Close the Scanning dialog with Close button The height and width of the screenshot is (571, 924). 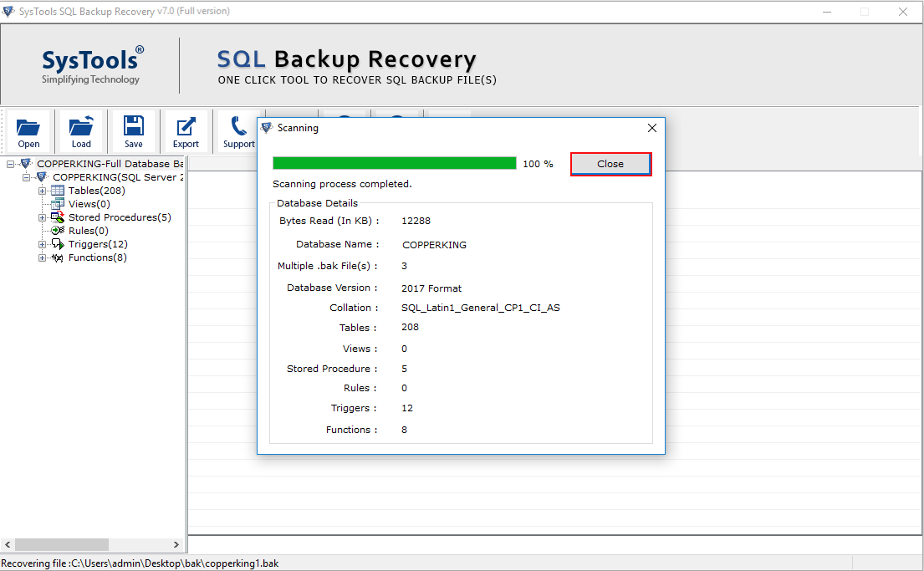click(x=610, y=164)
